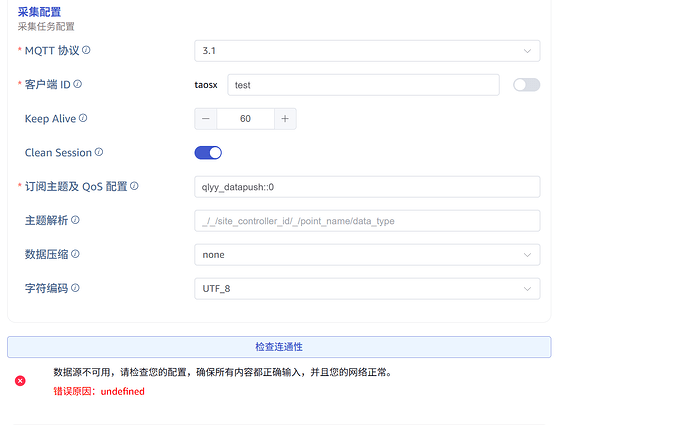The image size is (690, 425).
Task: Disable the Clean Session switch
Action: [x=208, y=153]
